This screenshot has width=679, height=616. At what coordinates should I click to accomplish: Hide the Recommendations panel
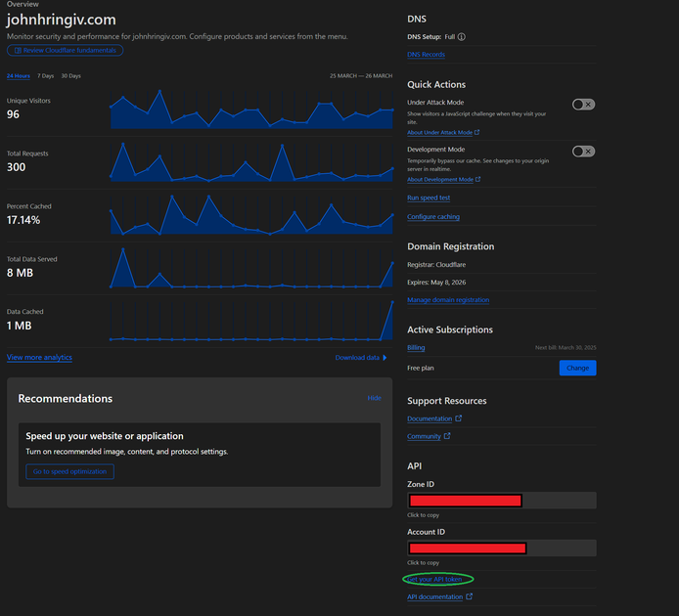(374, 398)
